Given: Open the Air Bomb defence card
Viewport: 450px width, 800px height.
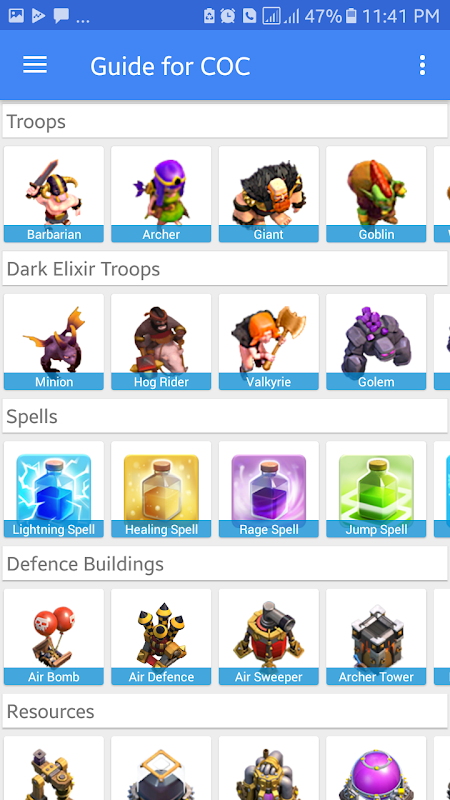Looking at the screenshot, I should (54, 637).
